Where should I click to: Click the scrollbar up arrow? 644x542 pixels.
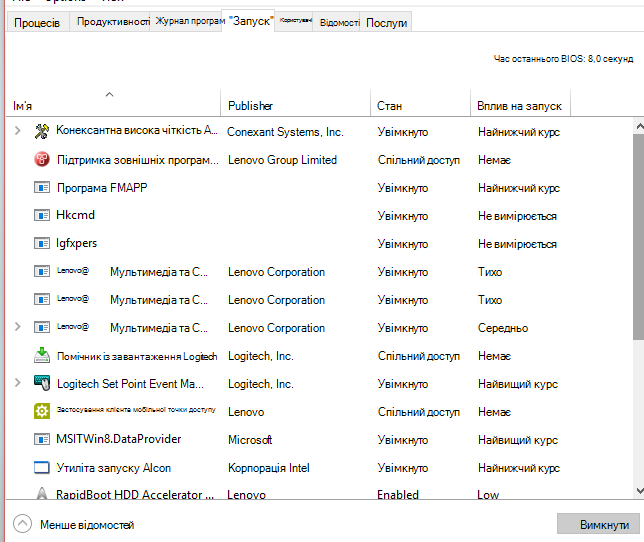point(639,126)
